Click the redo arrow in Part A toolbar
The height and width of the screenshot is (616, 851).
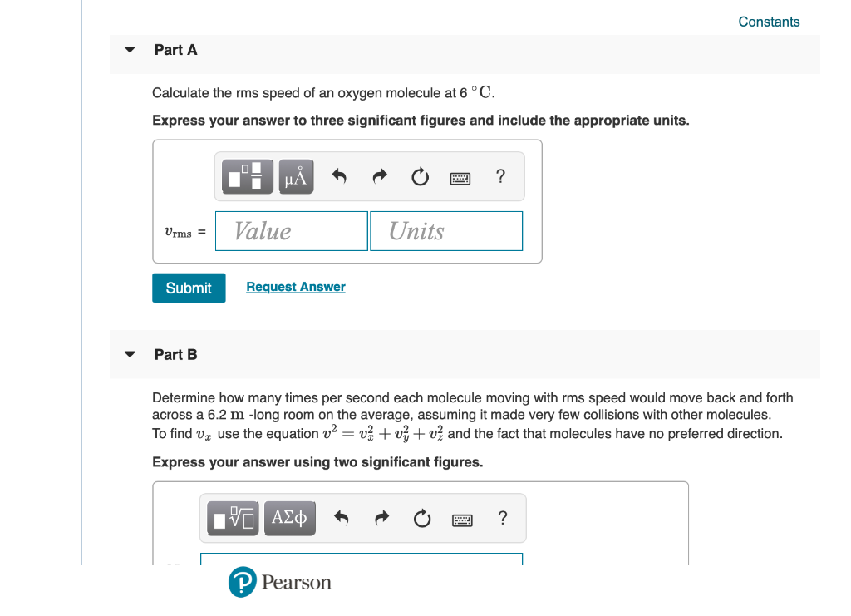[379, 176]
